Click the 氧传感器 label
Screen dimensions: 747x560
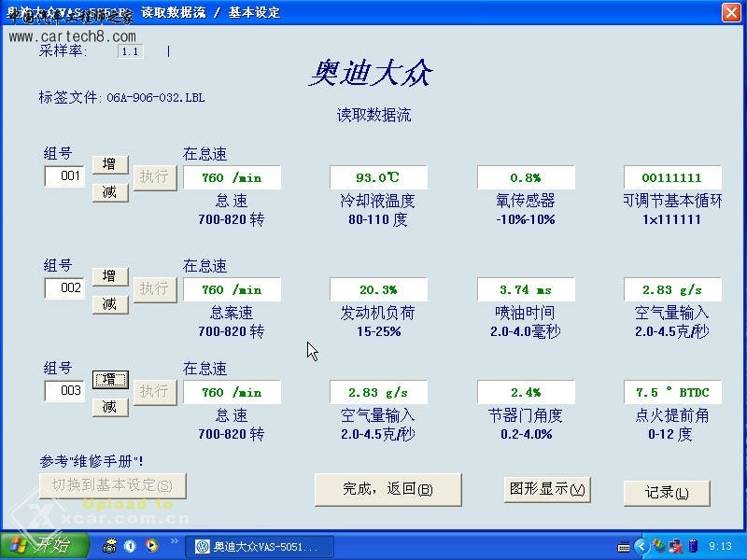(526, 201)
